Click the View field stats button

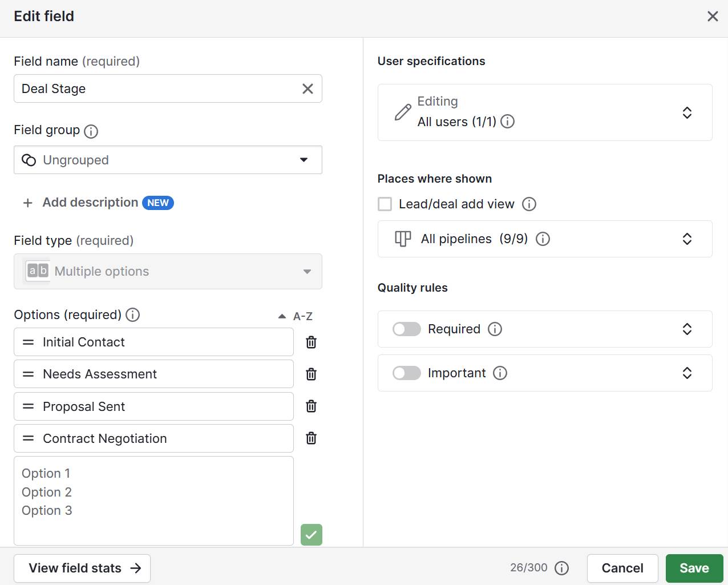pos(82,568)
